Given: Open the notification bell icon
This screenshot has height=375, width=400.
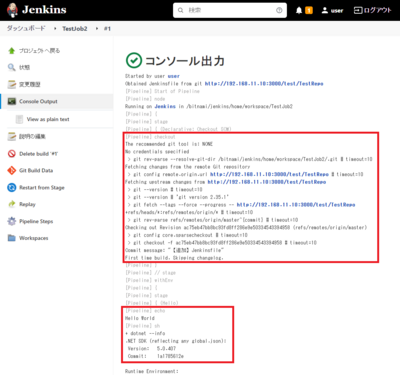Looking at the screenshot, I should coord(299,10).
